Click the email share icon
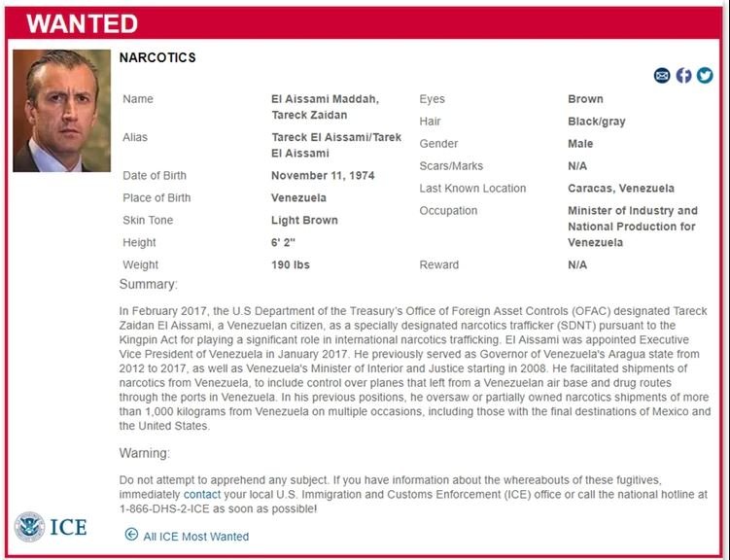This screenshot has height=560, width=730. pos(662,76)
